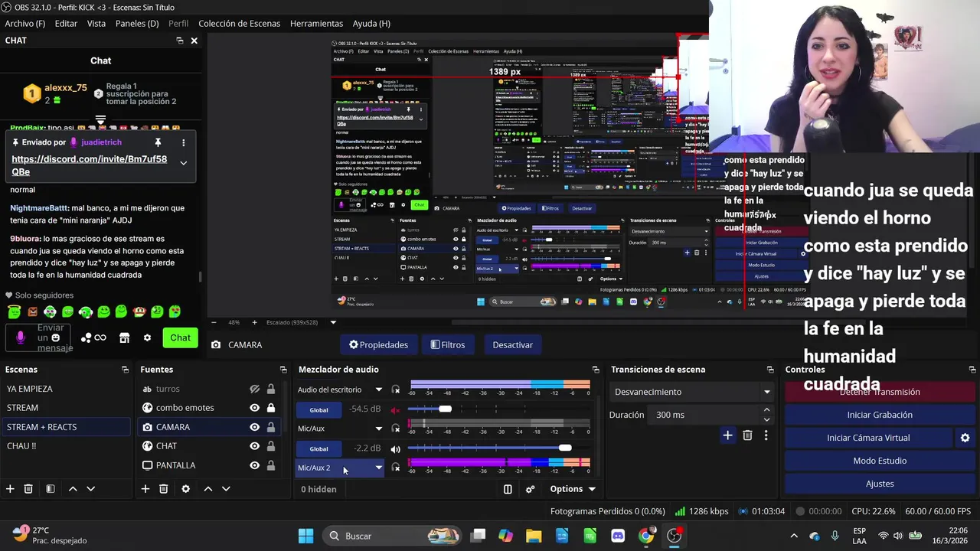Open Editar menu

point(66,24)
